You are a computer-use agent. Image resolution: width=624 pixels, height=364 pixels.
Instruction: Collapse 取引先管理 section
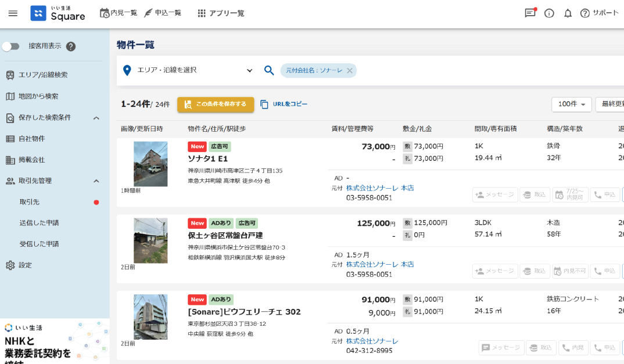96,181
